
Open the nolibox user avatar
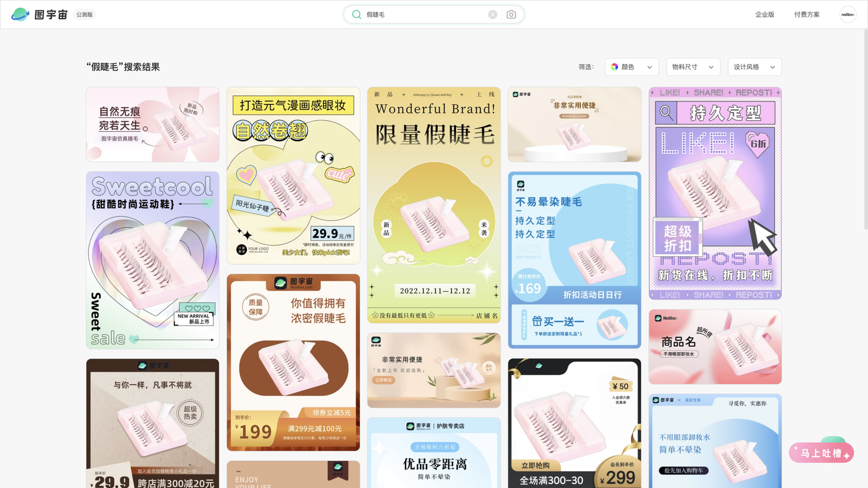[x=848, y=14]
